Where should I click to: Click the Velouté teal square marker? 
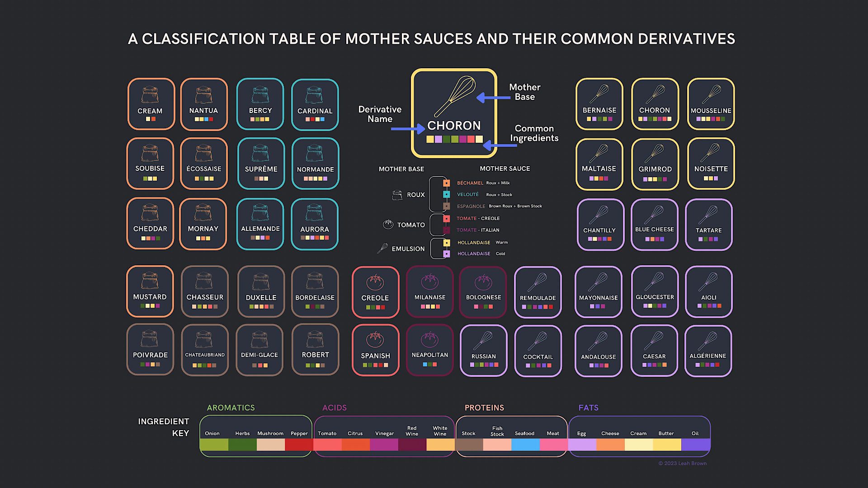(446, 194)
